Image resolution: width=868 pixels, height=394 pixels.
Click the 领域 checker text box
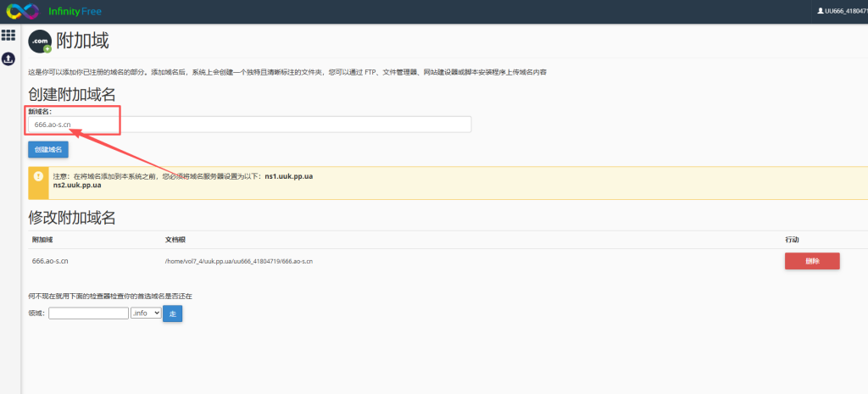click(88, 314)
